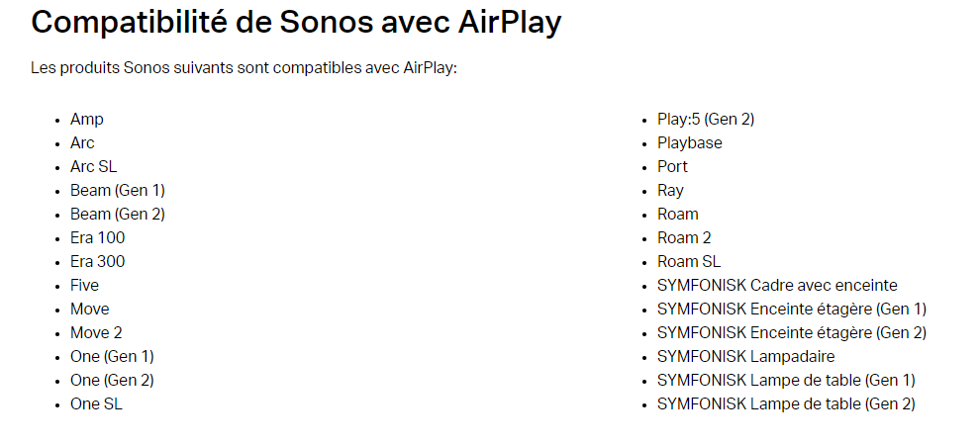Viewport: 980px width, 445px height.
Task: Click on "Ray" in the list
Action: tap(670, 191)
